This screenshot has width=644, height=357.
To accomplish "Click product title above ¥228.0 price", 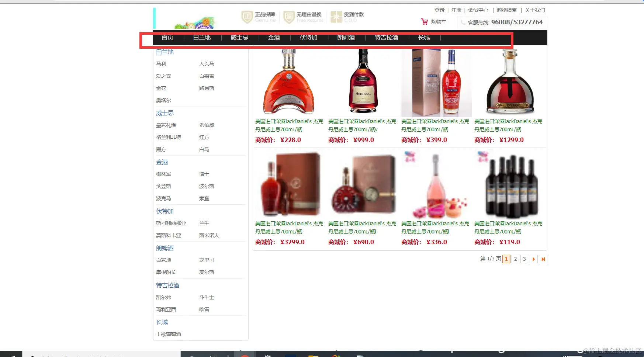I will coord(289,125).
